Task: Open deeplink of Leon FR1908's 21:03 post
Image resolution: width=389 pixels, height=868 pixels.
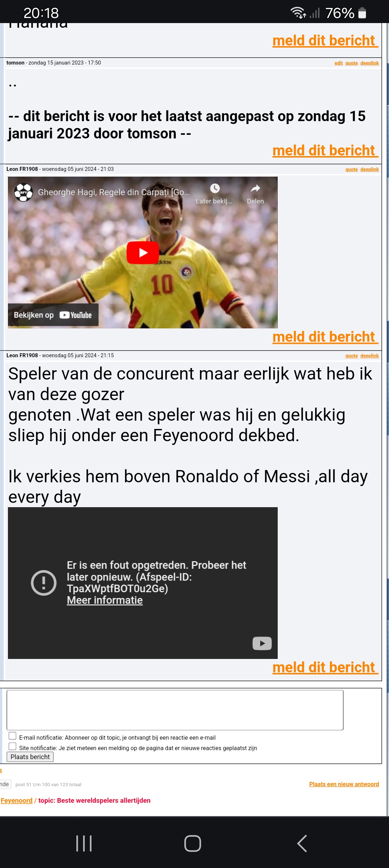Action: click(370, 169)
